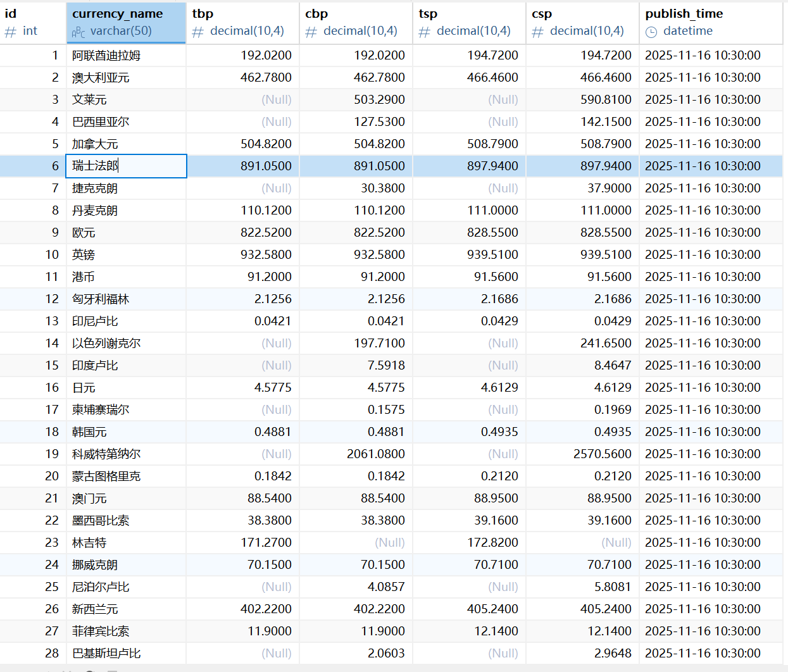The height and width of the screenshot is (672, 788).
Task: Click the hash icon in cbp header
Action: click(311, 32)
